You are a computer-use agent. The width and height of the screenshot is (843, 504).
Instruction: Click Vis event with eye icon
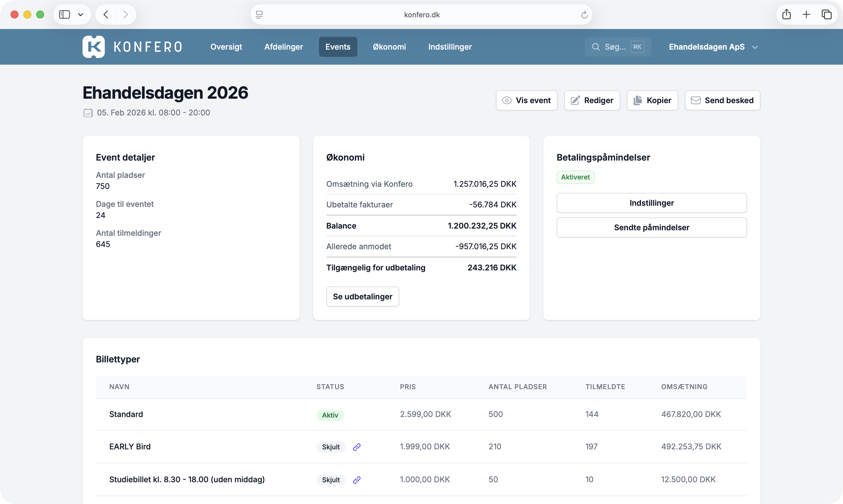point(526,101)
